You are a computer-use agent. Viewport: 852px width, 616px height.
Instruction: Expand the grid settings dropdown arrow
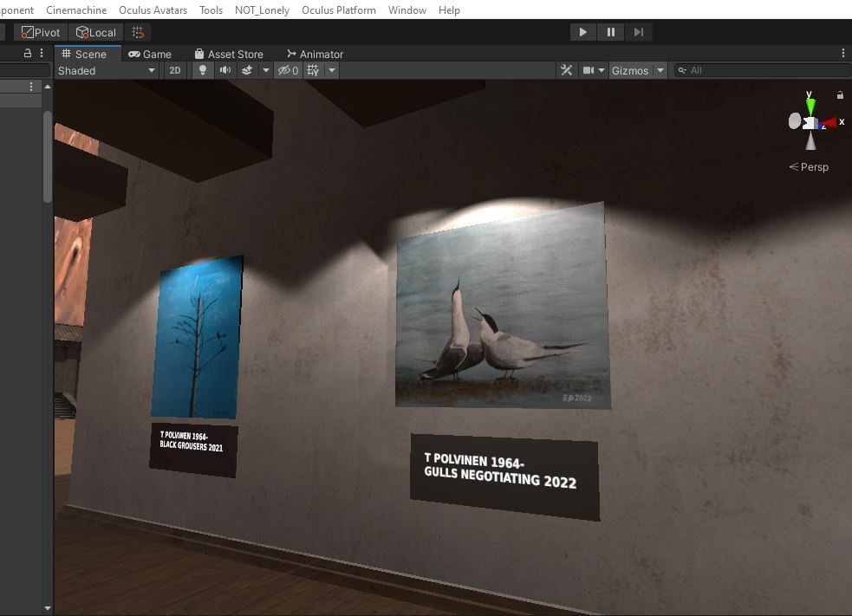pos(332,71)
